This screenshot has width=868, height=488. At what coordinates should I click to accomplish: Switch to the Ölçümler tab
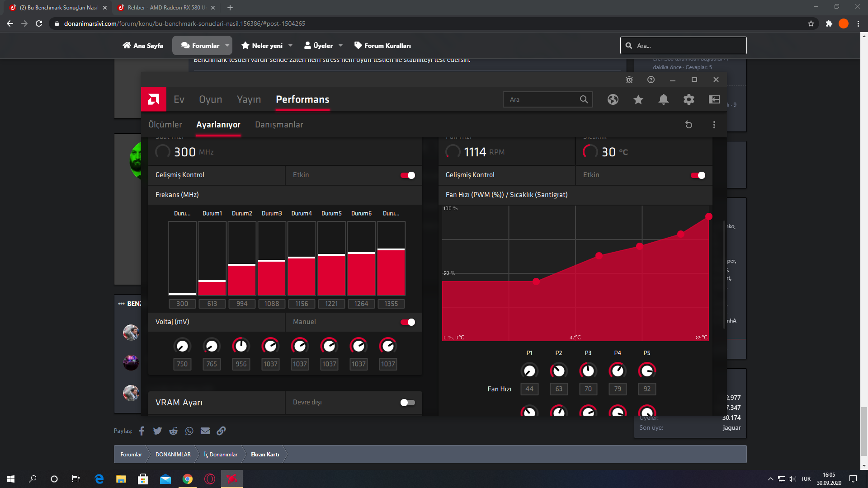pos(165,125)
